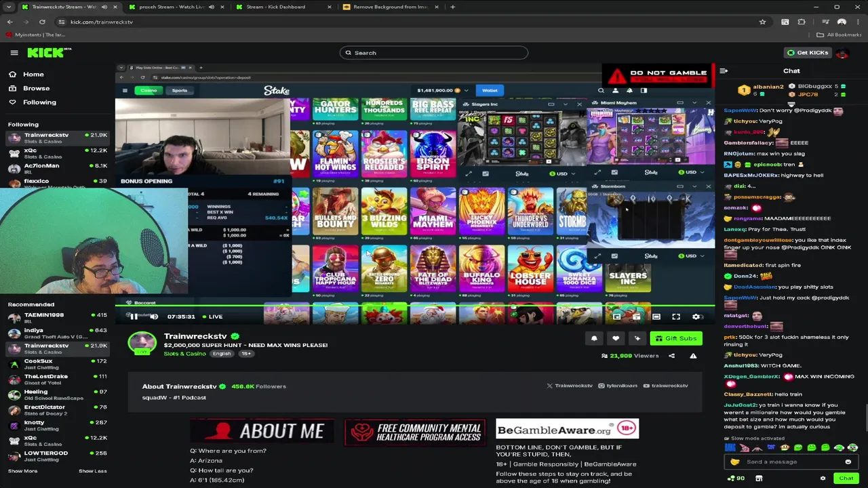Follow the channel with heart button
868x488 pixels.
[616, 338]
